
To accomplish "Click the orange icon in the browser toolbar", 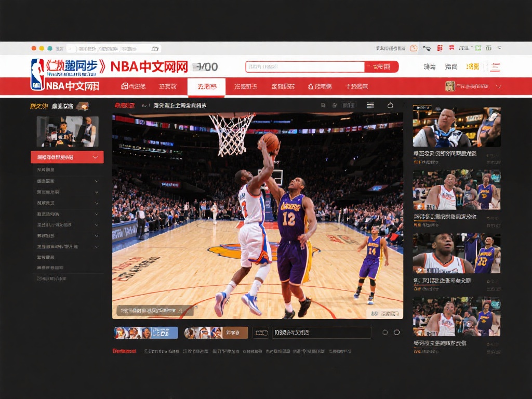I will [414, 48].
